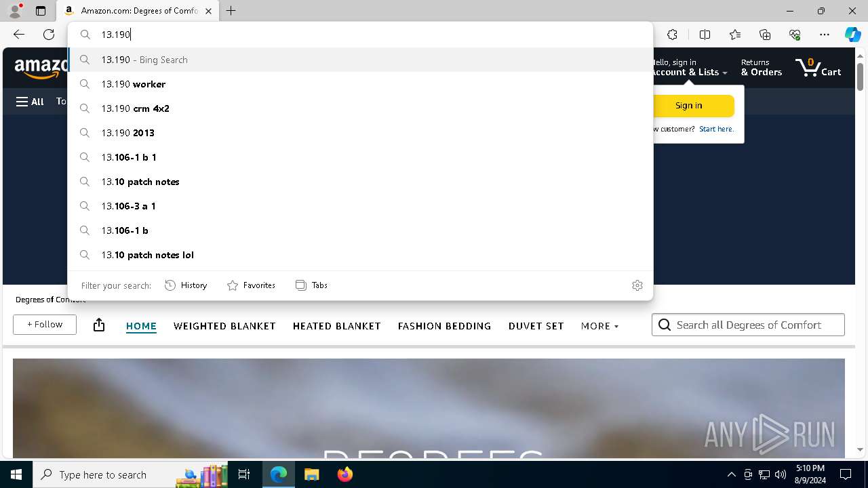Open the DUVET SET tab
The image size is (868, 488).
click(x=536, y=326)
